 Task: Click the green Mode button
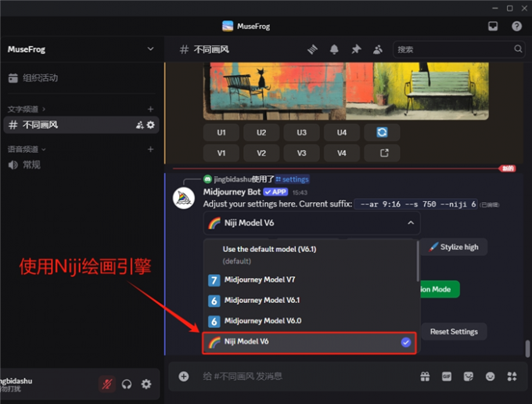(x=440, y=289)
